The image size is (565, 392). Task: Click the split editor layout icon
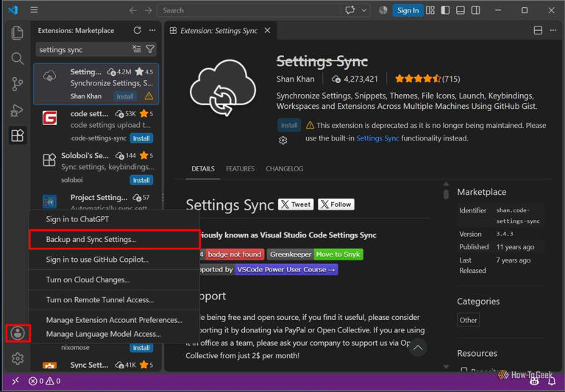[x=538, y=31]
